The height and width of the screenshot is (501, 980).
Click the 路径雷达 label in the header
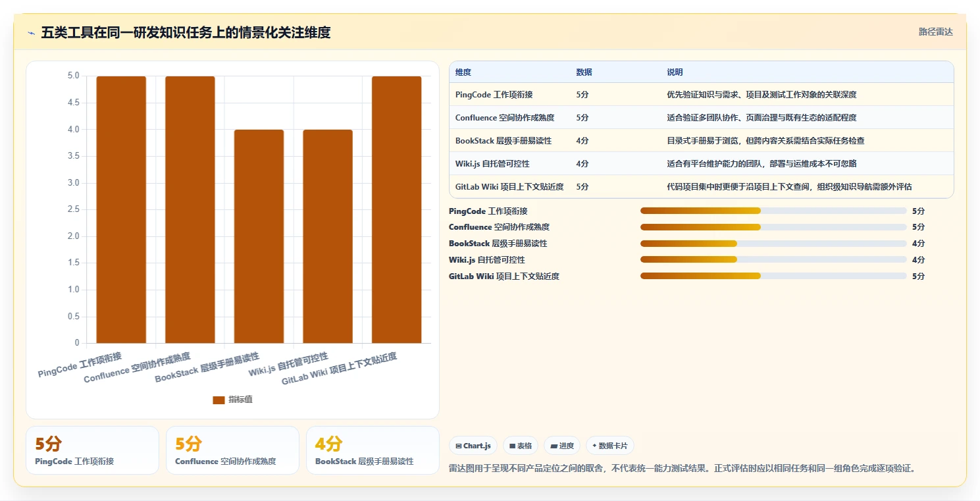935,32
